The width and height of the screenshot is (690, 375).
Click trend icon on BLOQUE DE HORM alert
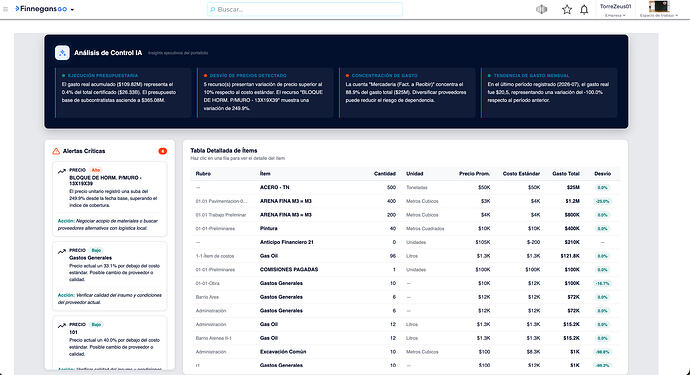(62, 171)
